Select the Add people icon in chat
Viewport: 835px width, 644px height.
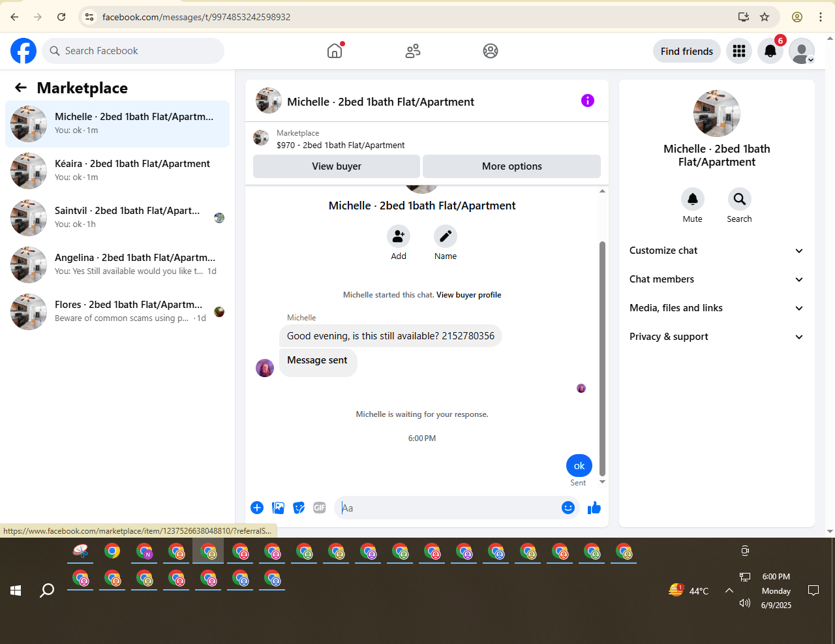coord(399,236)
